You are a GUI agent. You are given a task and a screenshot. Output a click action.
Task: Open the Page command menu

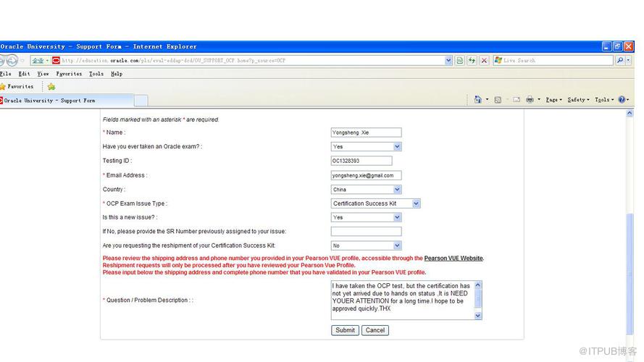point(553,100)
